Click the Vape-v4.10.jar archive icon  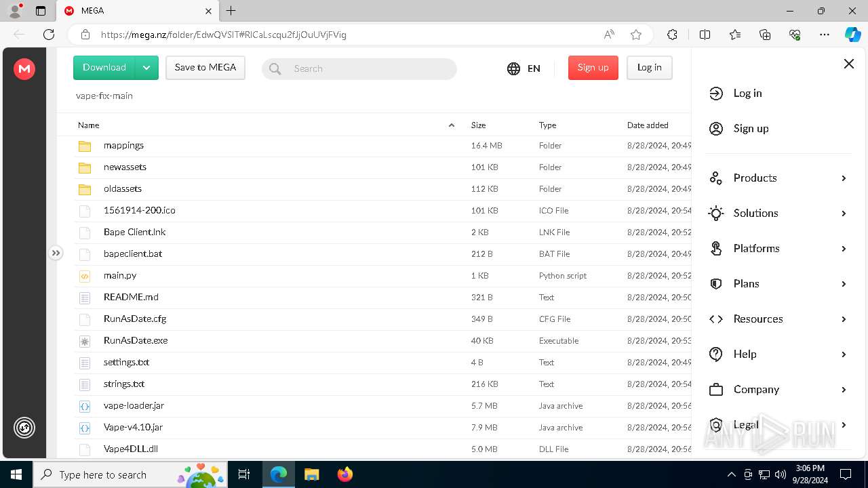pos(85,428)
